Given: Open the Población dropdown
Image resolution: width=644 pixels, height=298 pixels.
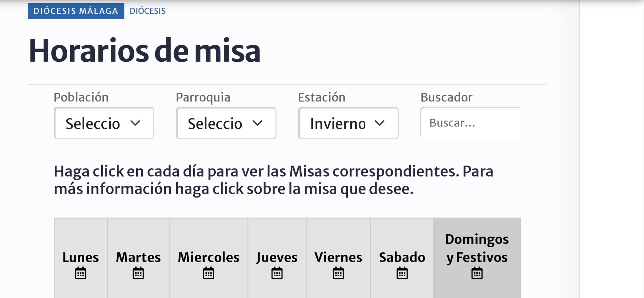Looking at the screenshot, I should [104, 123].
